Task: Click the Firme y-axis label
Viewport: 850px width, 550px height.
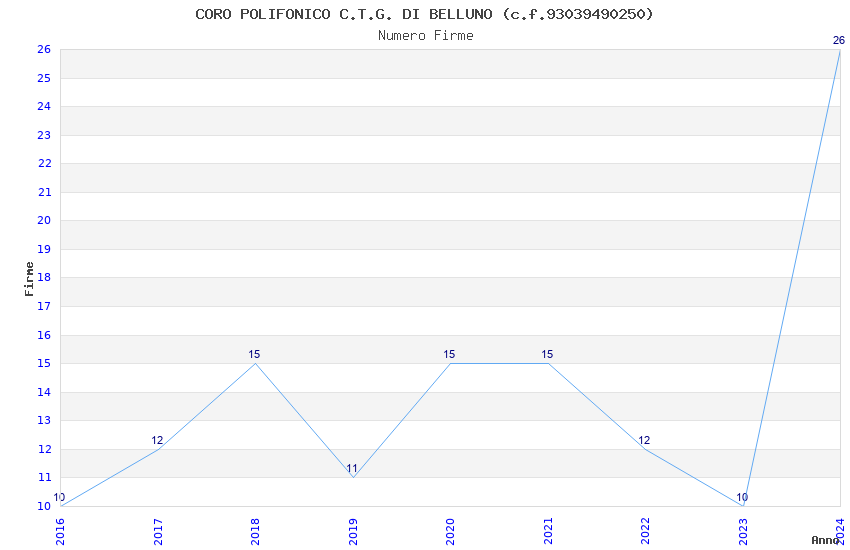Action: pos(29,279)
